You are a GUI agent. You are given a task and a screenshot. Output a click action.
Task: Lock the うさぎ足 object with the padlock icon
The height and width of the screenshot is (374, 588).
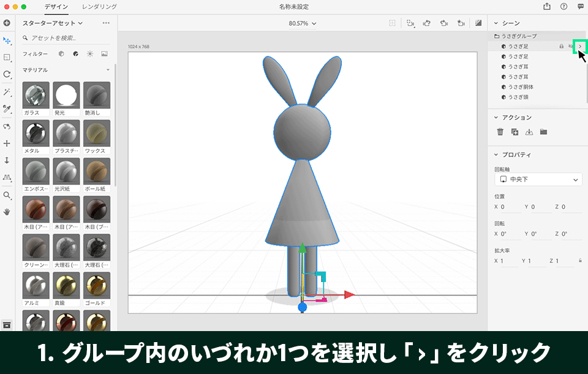click(560, 45)
